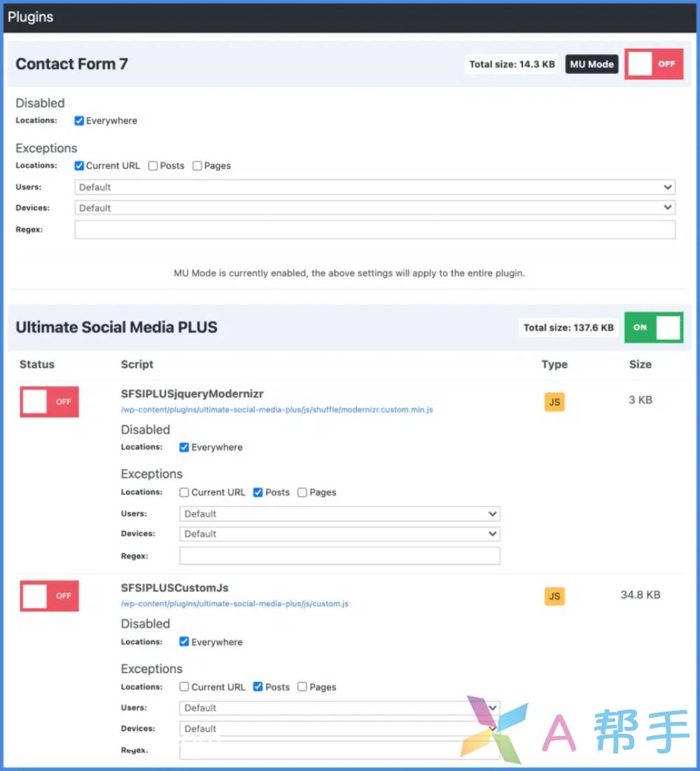The height and width of the screenshot is (771, 700).
Task: Expand Devices dropdown for SFSIPLUSjqueryModernizr
Action: tap(339, 534)
